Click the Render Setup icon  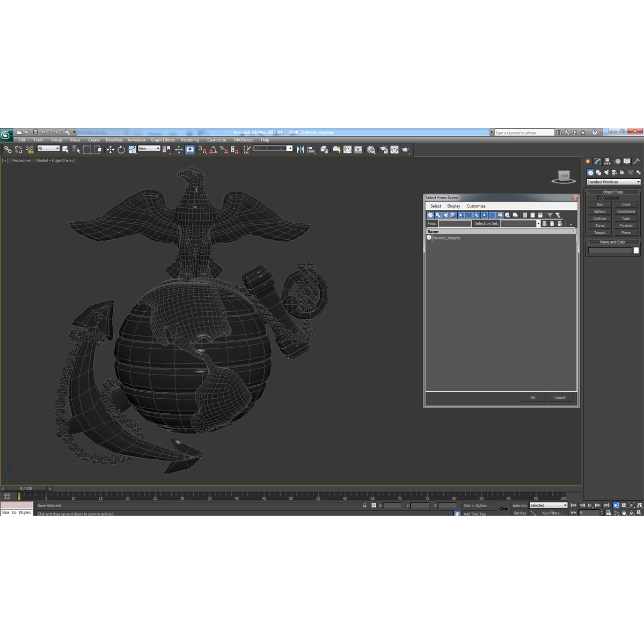point(384,149)
